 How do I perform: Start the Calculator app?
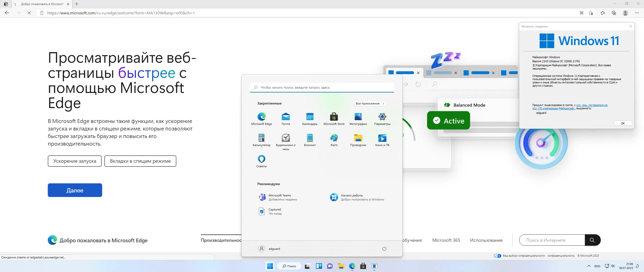click(x=261, y=139)
